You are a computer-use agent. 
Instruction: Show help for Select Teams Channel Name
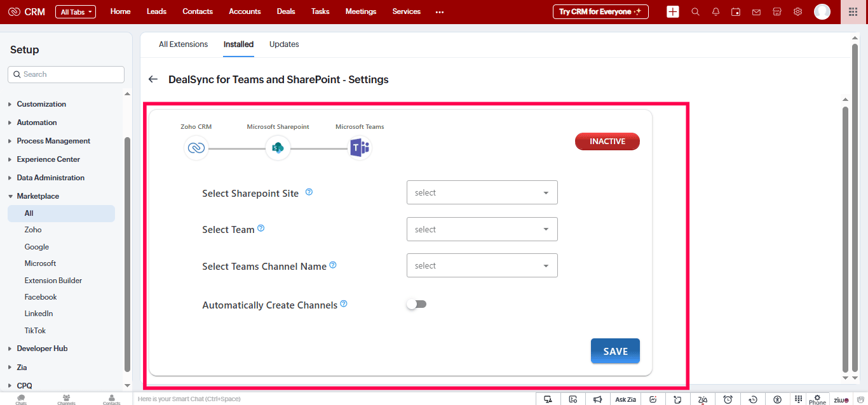pyautogui.click(x=333, y=265)
